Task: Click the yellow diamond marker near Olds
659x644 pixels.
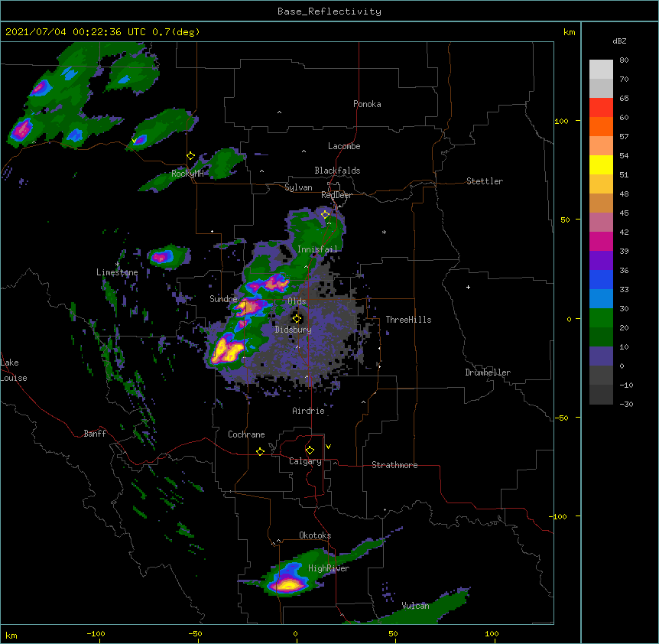Action: [297, 318]
